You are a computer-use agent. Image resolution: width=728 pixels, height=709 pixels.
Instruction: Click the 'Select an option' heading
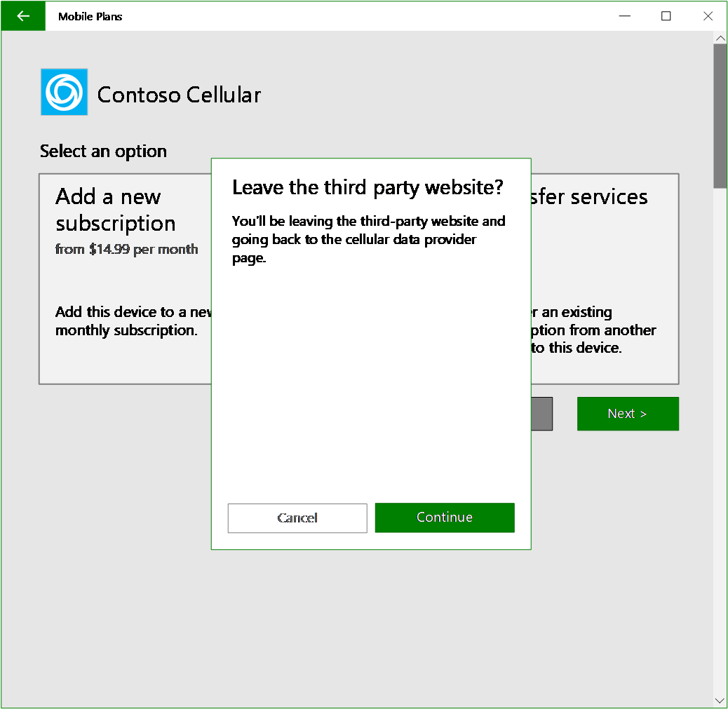click(x=103, y=151)
